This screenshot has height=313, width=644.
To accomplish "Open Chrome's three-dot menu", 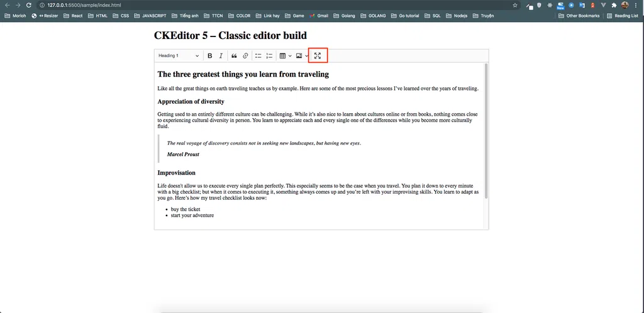I will 636,5.
